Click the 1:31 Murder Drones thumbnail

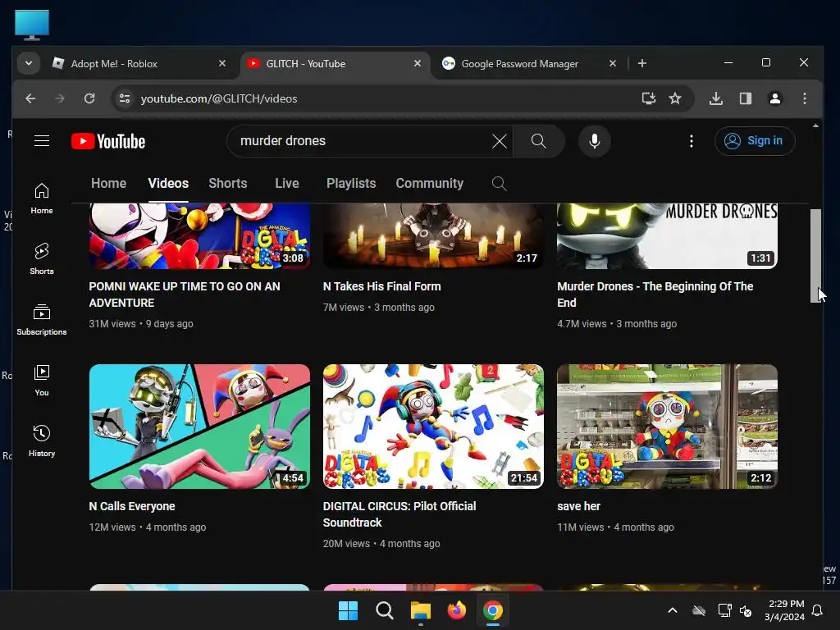[667, 235]
